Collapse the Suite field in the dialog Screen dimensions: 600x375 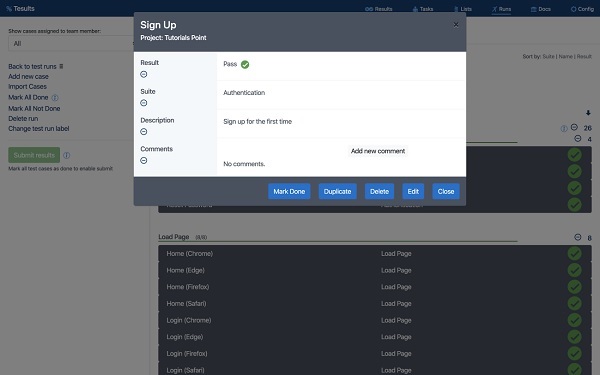pos(143,103)
